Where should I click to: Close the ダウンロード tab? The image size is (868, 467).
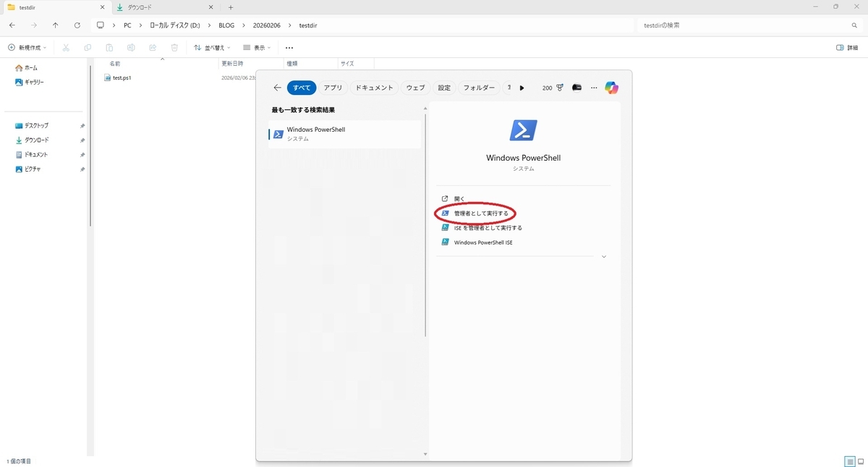[210, 7]
